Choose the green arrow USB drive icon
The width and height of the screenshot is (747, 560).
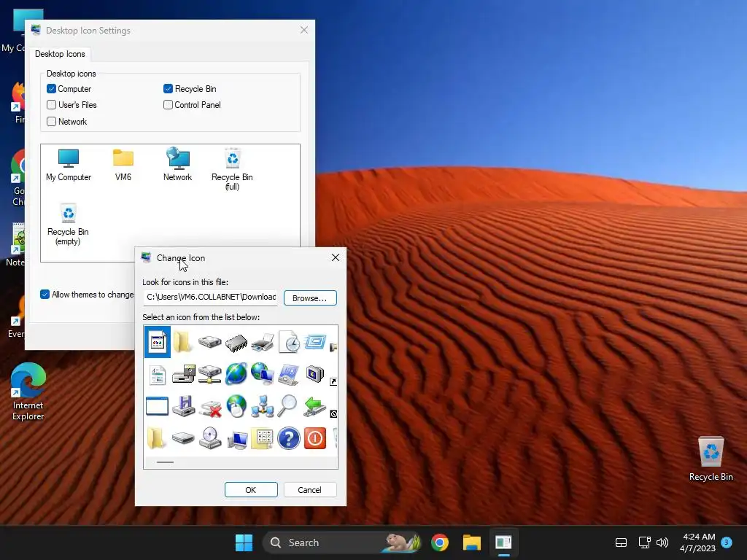[x=315, y=406]
